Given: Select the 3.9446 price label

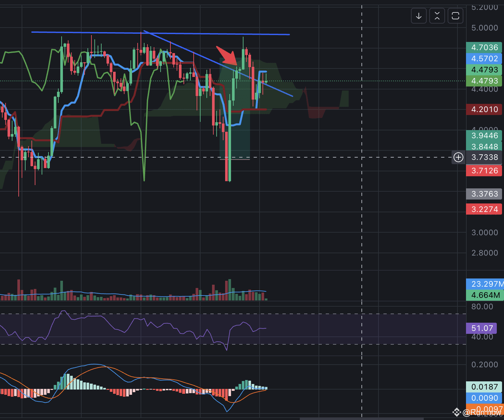Looking at the screenshot, I should [484, 136].
